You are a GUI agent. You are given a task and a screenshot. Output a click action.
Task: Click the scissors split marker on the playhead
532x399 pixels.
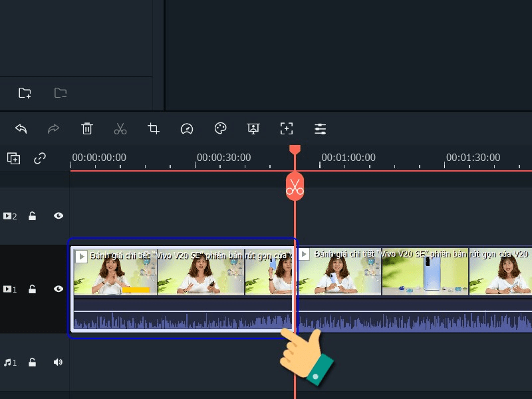pyautogui.click(x=295, y=188)
